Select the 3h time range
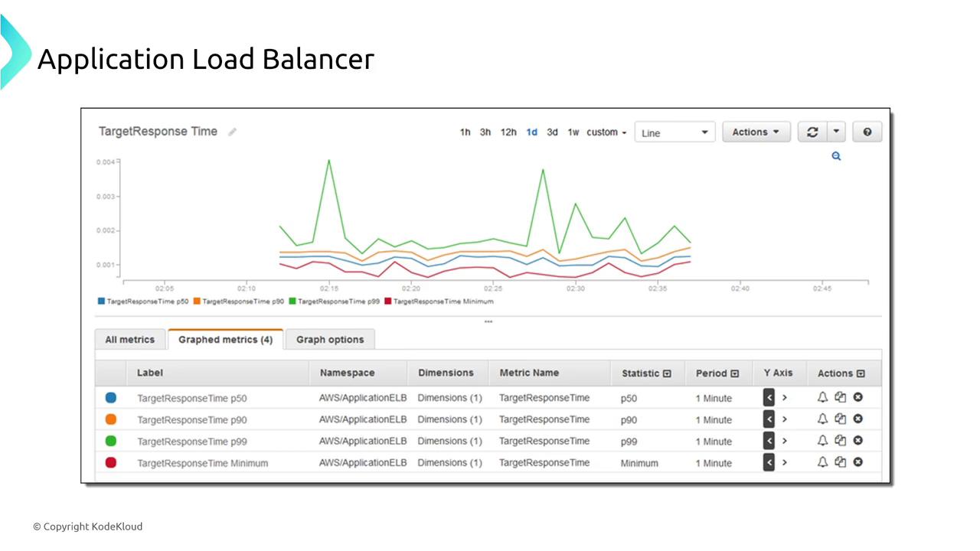 (x=485, y=132)
